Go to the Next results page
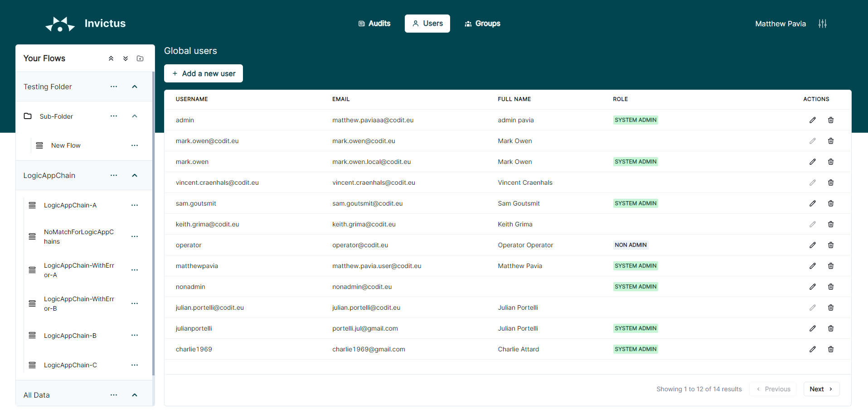 tap(821, 389)
